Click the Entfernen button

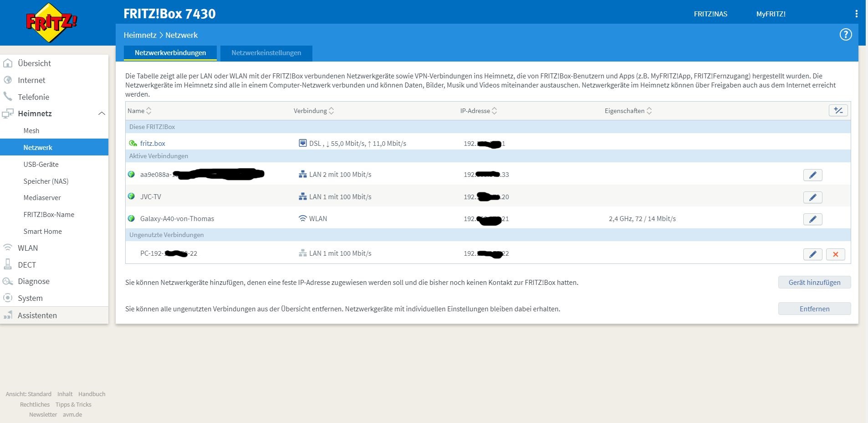pyautogui.click(x=814, y=309)
